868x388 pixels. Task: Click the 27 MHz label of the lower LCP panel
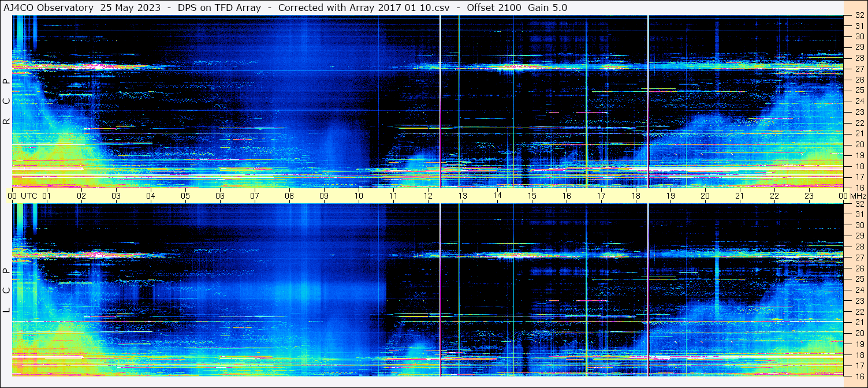(858, 258)
